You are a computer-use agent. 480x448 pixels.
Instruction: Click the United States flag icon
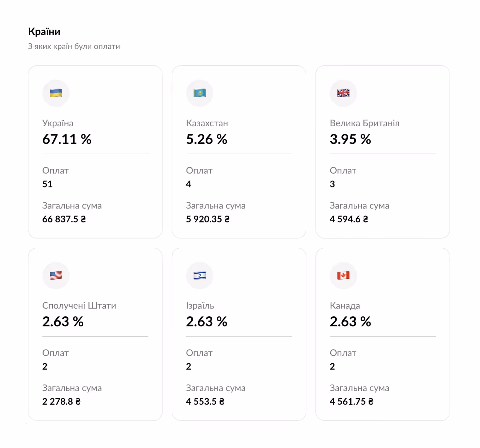[x=56, y=275]
